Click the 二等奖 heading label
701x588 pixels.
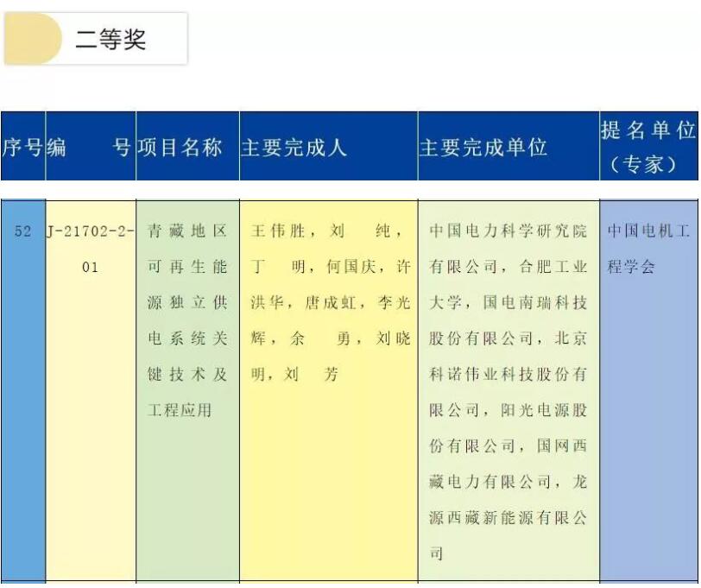tap(111, 39)
